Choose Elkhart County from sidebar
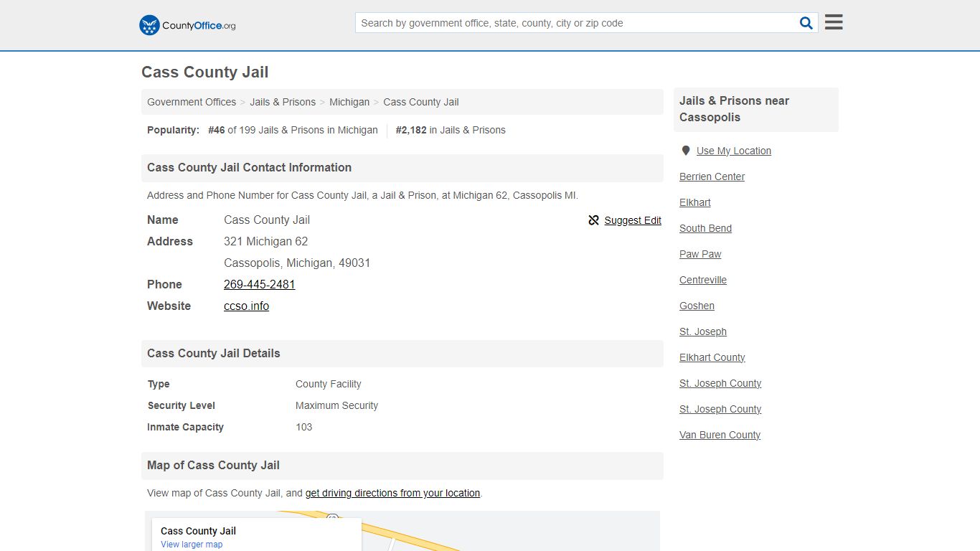Image resolution: width=980 pixels, height=551 pixels. (712, 357)
